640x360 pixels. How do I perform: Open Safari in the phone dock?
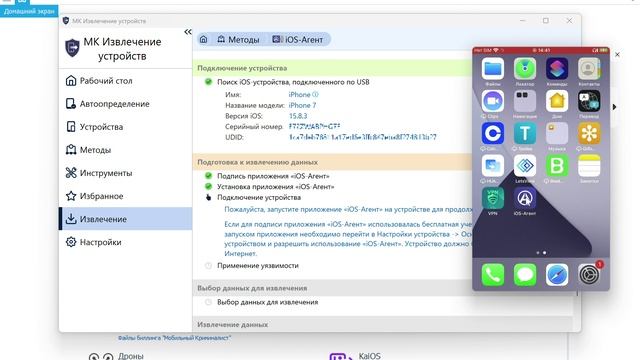click(557, 274)
